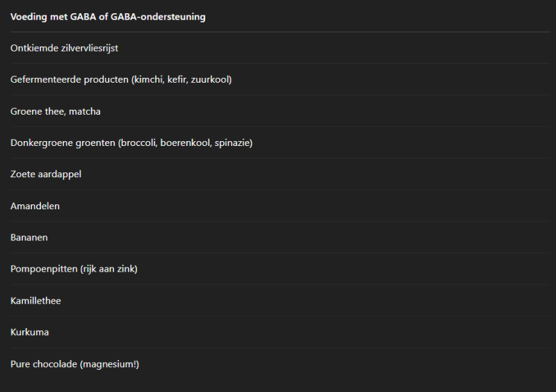Image resolution: width=556 pixels, height=392 pixels.
Task: Click the word 'boerenkool'
Action: [x=185, y=143]
